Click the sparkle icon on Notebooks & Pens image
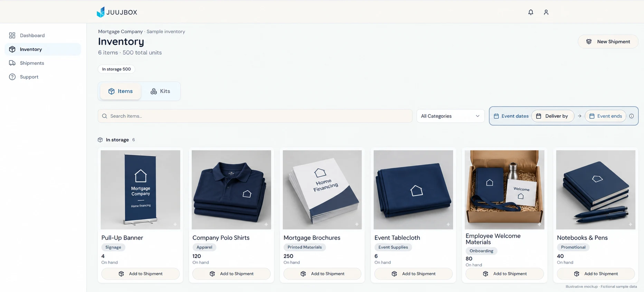Image resolution: width=644 pixels, height=292 pixels. click(630, 225)
